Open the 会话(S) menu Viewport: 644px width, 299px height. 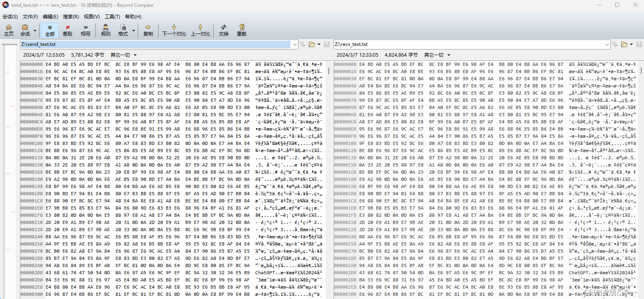[10, 16]
